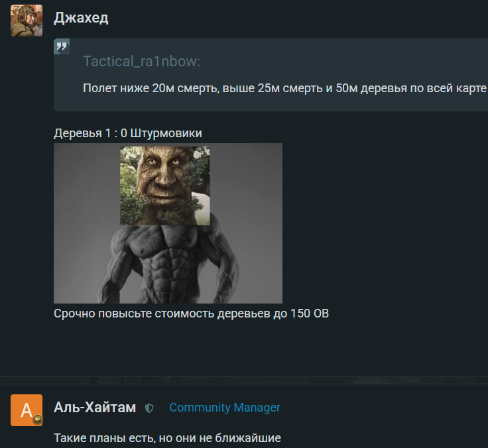Click the wise tree face in meme
488x448 pixels.
click(165, 186)
